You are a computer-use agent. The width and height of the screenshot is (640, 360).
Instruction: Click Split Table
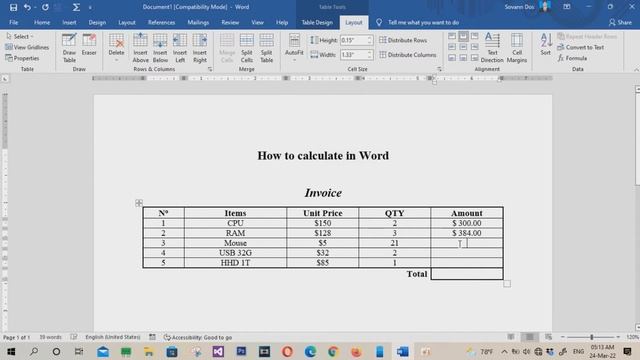pos(267,48)
